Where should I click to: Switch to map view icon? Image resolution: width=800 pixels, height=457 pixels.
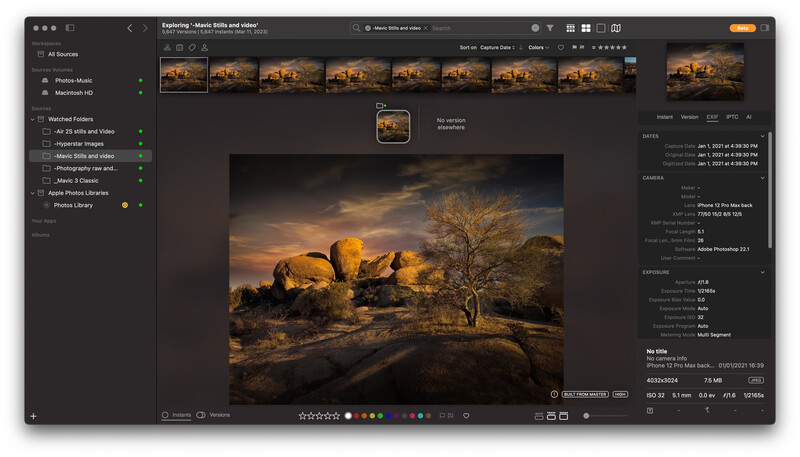(616, 28)
